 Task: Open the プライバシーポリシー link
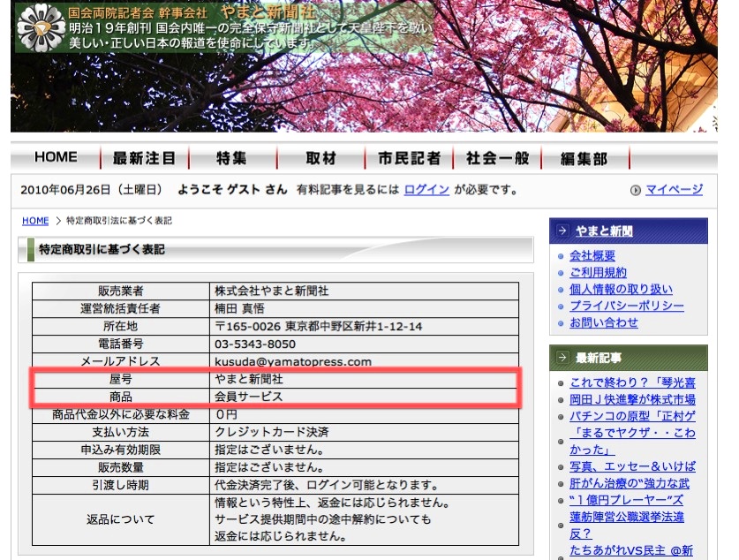pyautogui.click(x=627, y=306)
